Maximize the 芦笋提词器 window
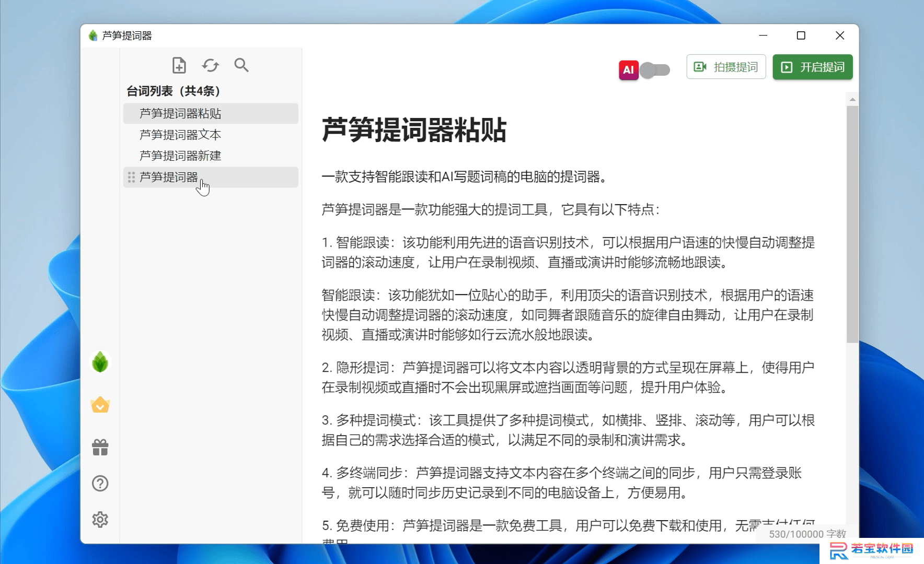Screen dimensions: 924x564 point(801,36)
